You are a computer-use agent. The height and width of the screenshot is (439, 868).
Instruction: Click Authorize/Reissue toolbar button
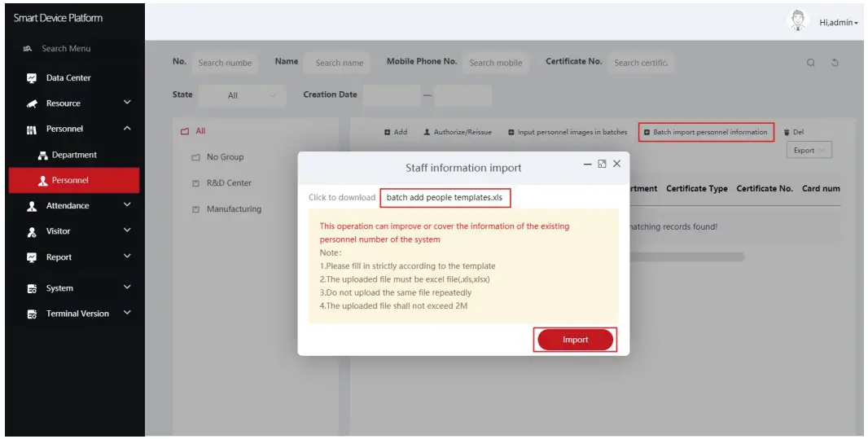tap(458, 132)
